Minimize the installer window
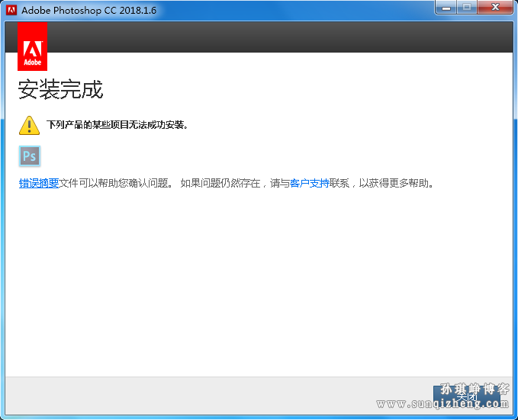 point(446,8)
